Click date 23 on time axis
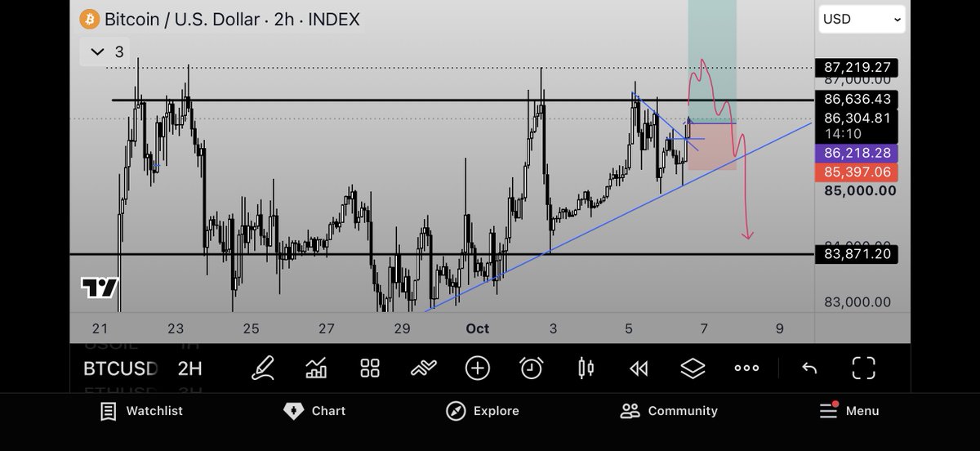Screen dimensions: 980x451 pos(176,328)
